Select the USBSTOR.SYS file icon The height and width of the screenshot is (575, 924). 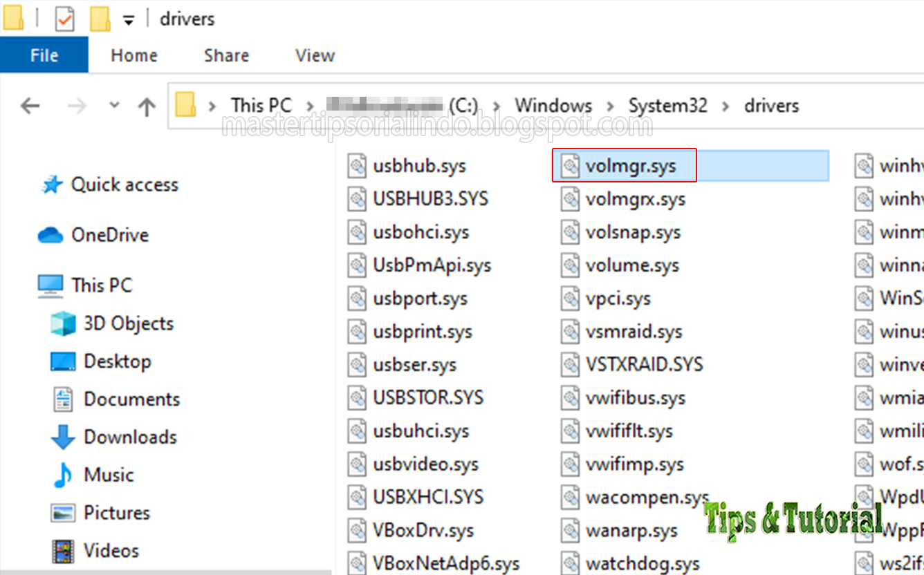pos(357,397)
